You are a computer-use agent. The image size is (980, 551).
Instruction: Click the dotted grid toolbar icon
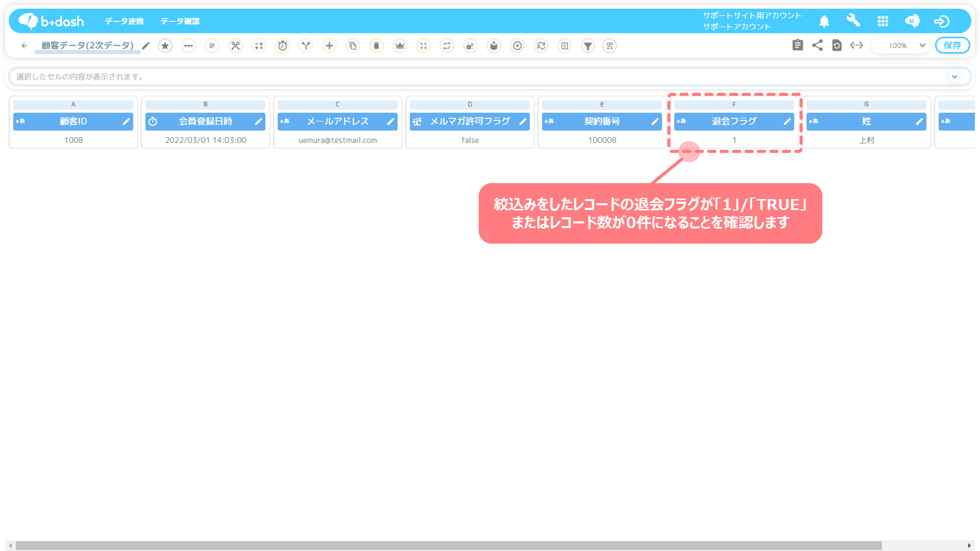610,46
